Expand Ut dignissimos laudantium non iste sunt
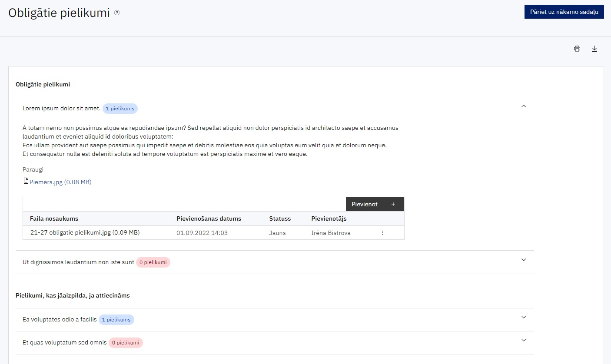The image size is (611, 364). point(524,260)
